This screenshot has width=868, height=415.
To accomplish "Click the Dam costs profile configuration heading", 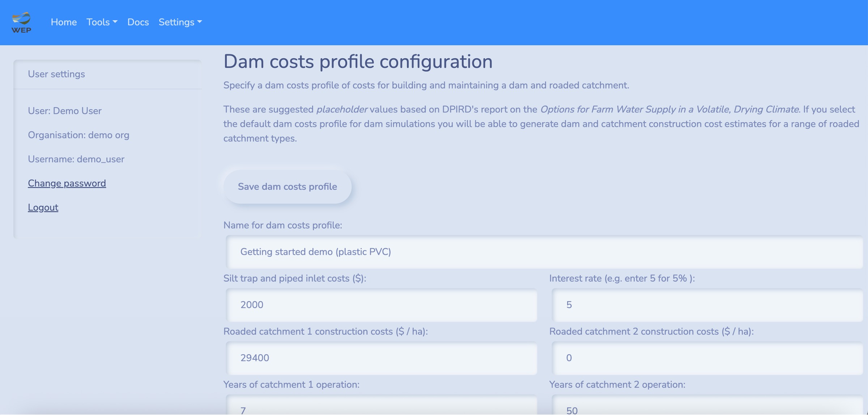I will click(x=358, y=61).
